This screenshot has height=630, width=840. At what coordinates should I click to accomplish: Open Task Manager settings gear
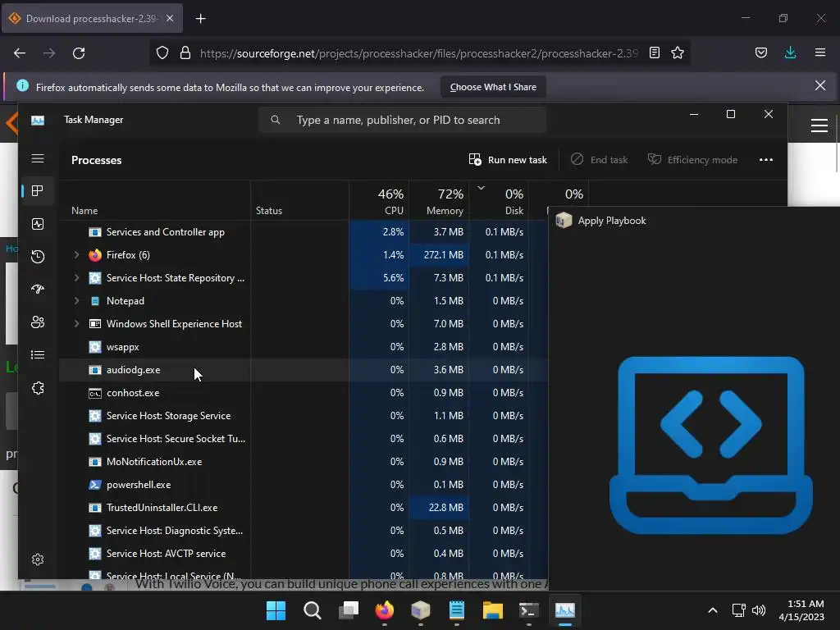click(x=38, y=559)
